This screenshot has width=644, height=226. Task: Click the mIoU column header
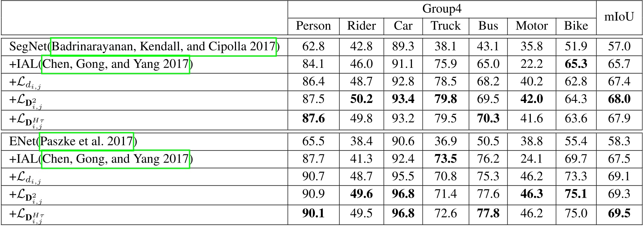coord(619,17)
